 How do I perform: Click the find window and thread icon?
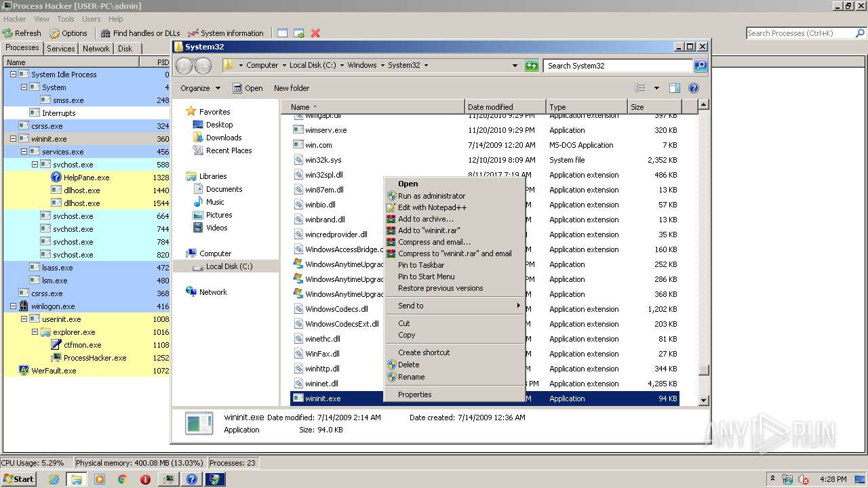click(298, 33)
